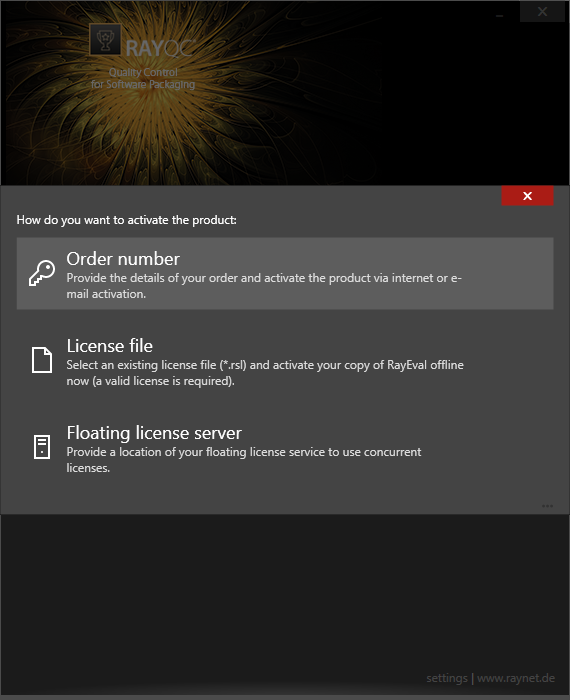Click the key icon for Order number

click(x=42, y=273)
